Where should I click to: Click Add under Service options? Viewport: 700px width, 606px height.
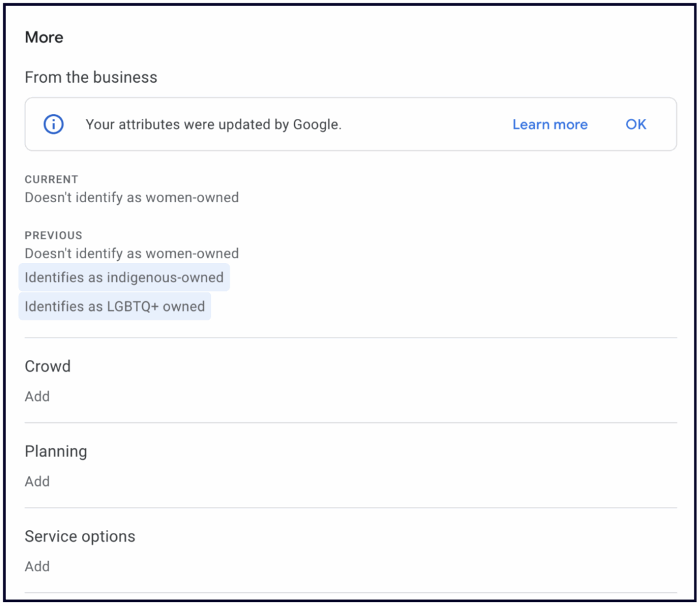37,566
